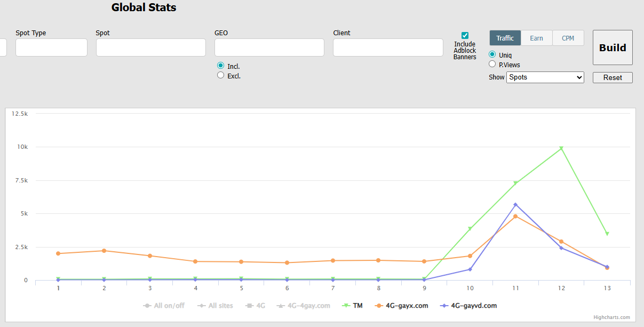Click the Reset button
The width and height of the screenshot is (644, 327).
click(x=613, y=77)
